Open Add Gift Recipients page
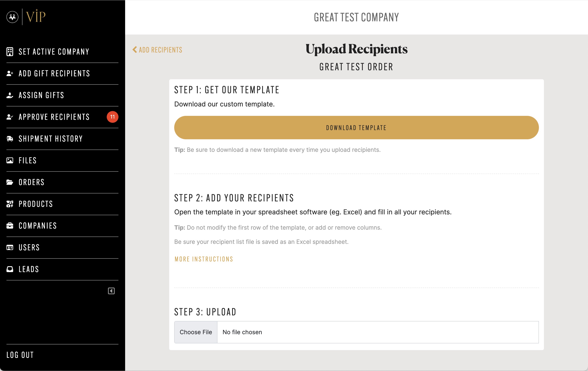588x371 pixels. point(62,73)
